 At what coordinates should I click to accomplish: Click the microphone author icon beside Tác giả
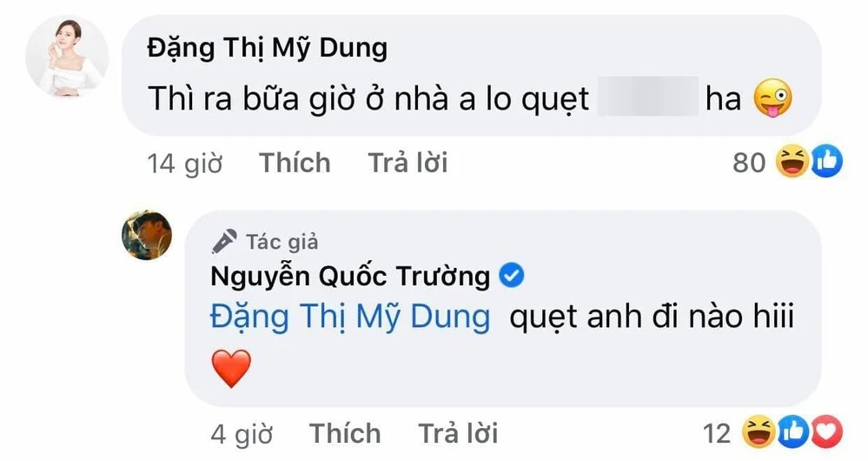[227, 241]
